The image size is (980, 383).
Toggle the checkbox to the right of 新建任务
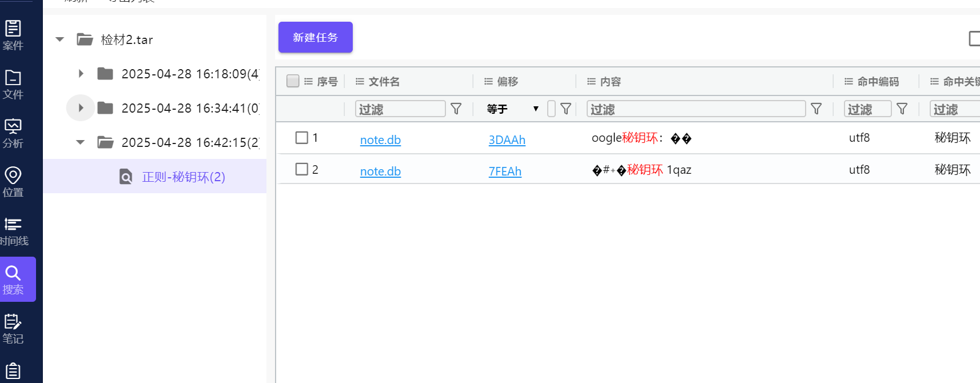974,38
